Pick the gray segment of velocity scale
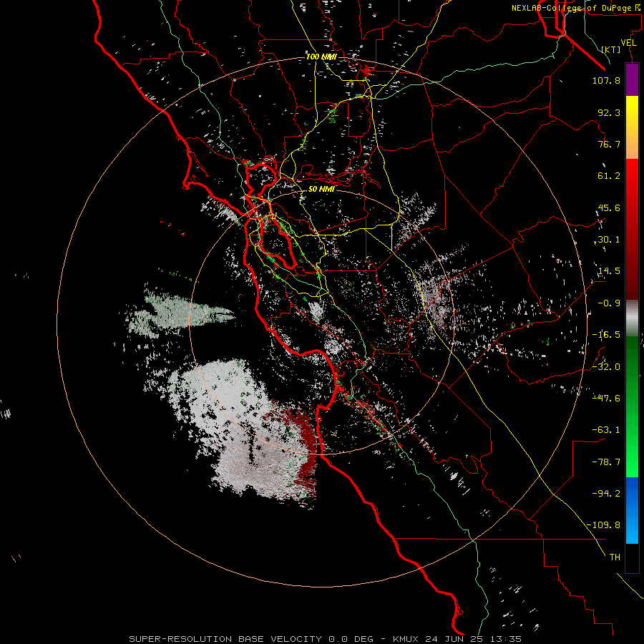Screen dimensions: 644x644 coord(632,316)
